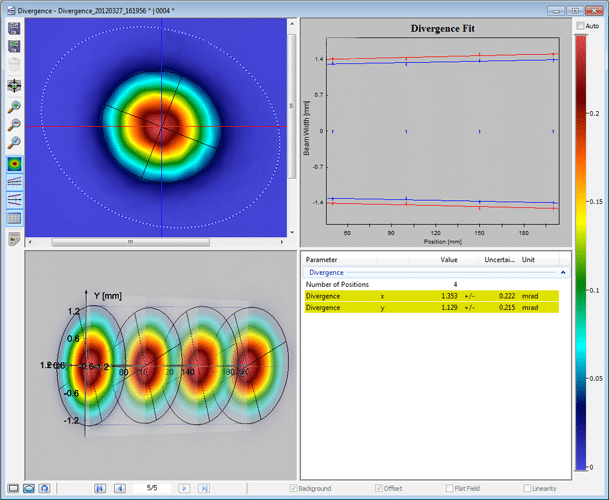This screenshot has width=609, height=500.
Task: Select the Number of Positions row
Action: [x=432, y=284]
